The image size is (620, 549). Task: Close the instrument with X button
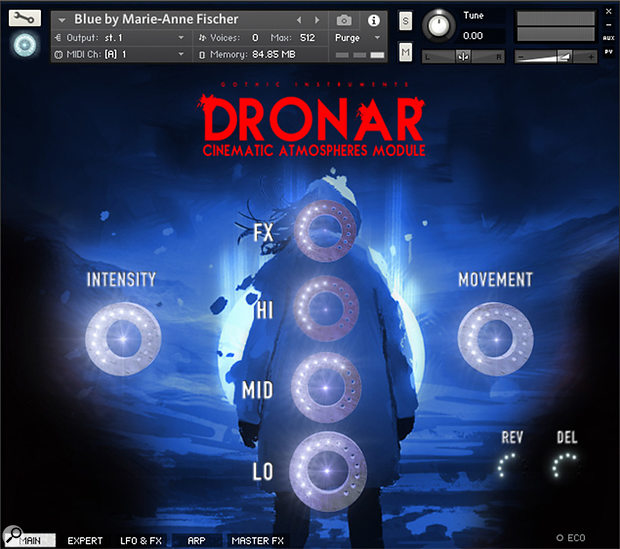pyautogui.click(x=609, y=11)
